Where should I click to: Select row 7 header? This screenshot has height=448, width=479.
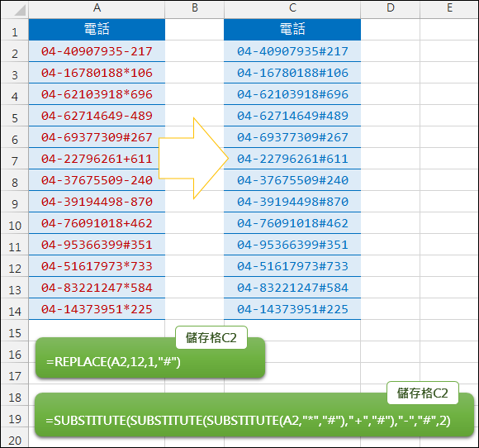[x=15, y=159]
